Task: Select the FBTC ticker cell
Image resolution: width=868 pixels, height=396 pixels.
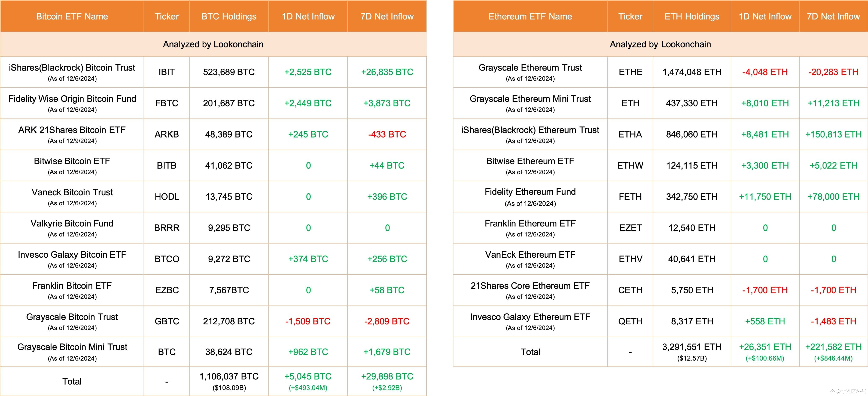Action: 166,103
